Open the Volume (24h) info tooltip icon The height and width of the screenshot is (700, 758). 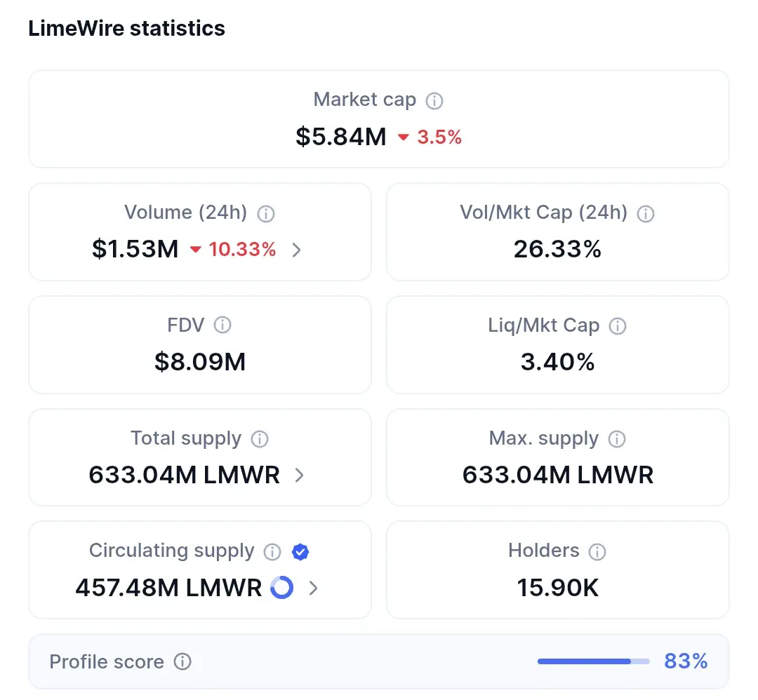tap(266, 213)
